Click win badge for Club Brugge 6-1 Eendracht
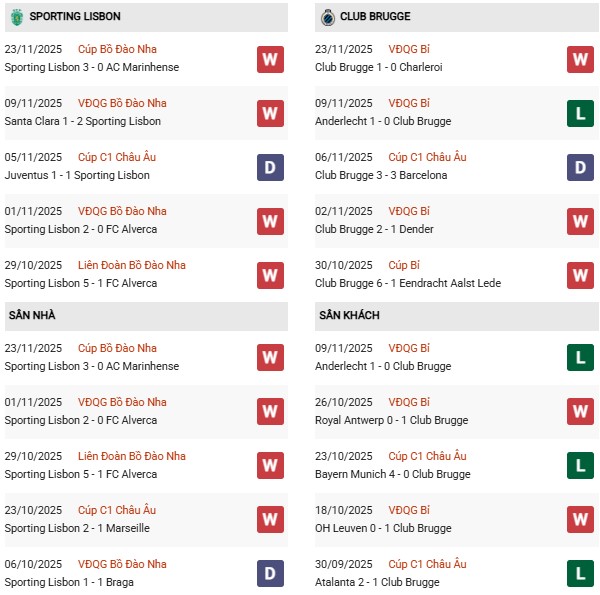The image size is (600, 595). [x=580, y=275]
